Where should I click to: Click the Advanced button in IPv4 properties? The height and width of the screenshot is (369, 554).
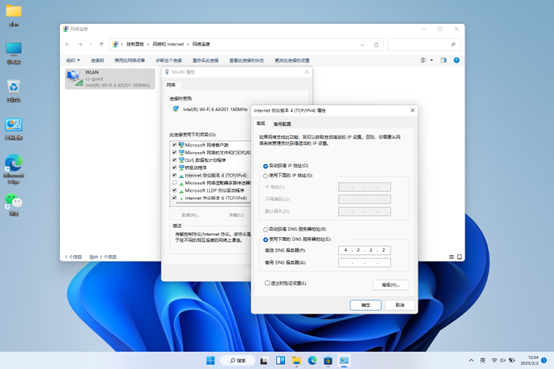click(x=391, y=285)
